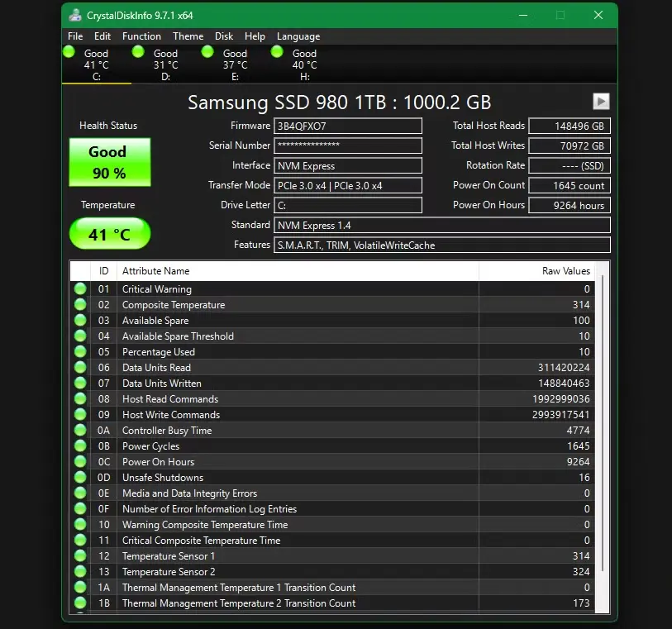Open the Disk menu

pos(224,36)
